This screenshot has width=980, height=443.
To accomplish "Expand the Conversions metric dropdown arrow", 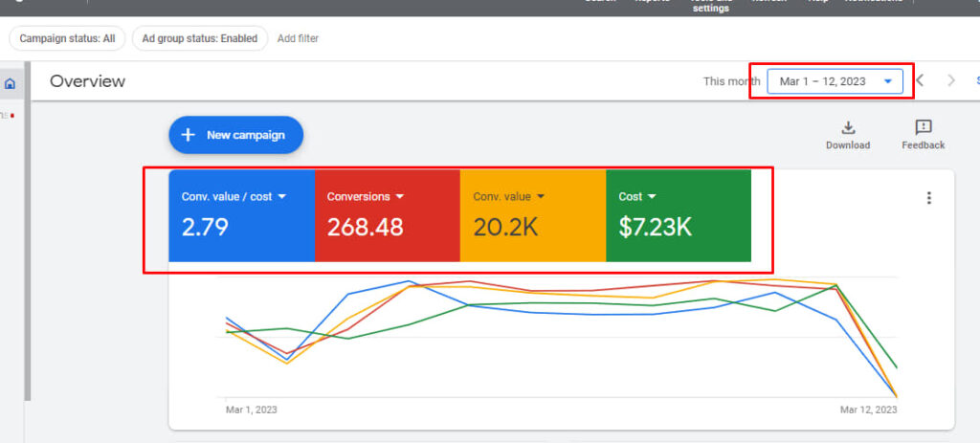I will tap(400, 196).
